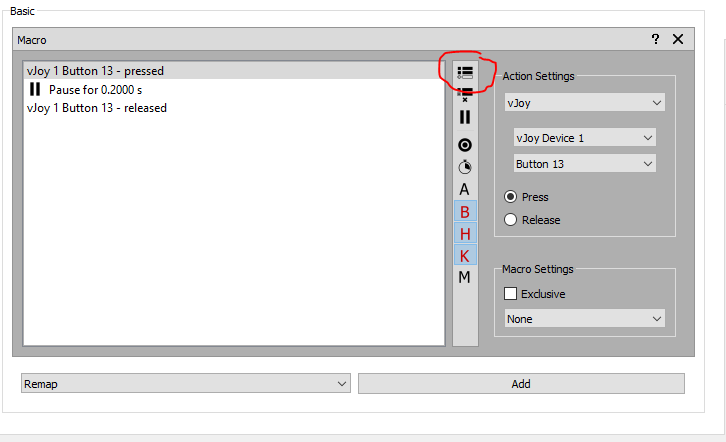Viewport: 726px width, 442px height.
Task: Close the Macro action panel
Action: click(x=678, y=39)
